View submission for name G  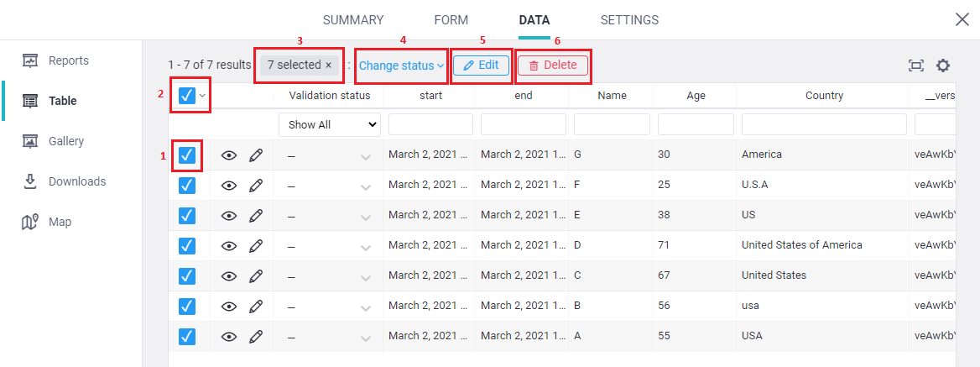pos(228,155)
